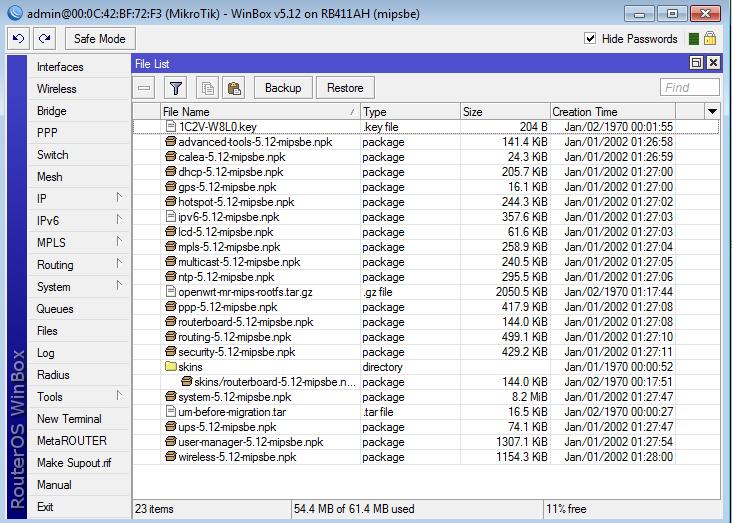732x523 pixels.
Task: Expand the System submenu
Action: click(x=119, y=286)
